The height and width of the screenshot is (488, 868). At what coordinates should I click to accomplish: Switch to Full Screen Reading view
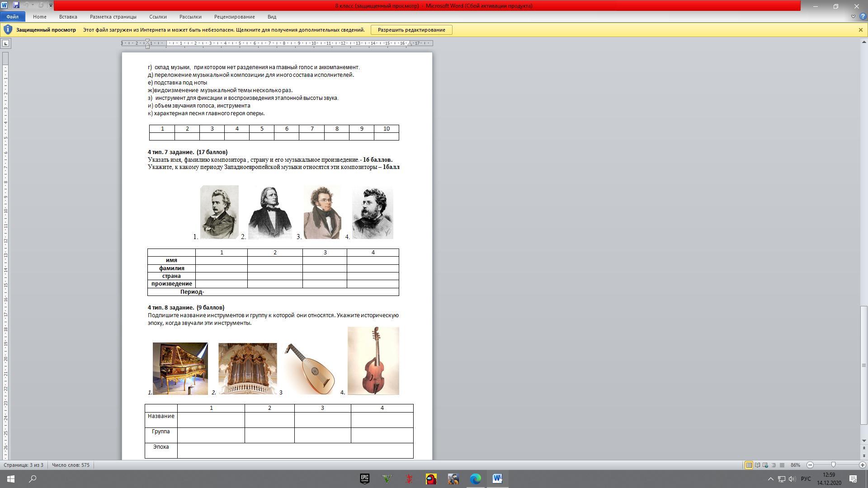point(757,465)
